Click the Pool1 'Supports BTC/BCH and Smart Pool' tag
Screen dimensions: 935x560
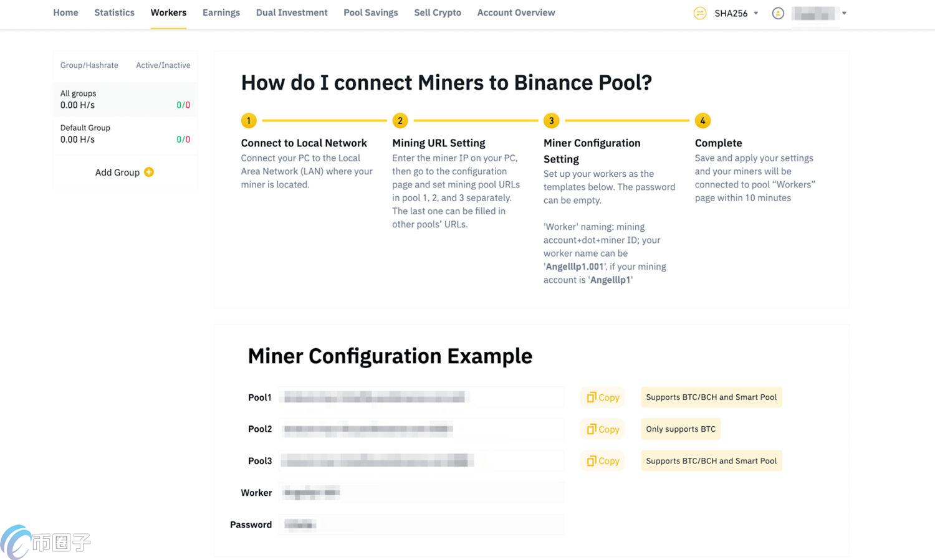pyautogui.click(x=711, y=397)
